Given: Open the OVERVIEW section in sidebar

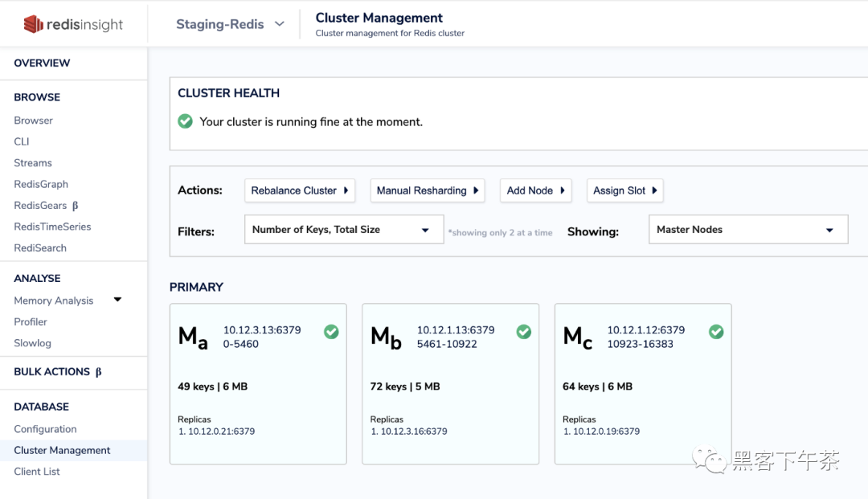Looking at the screenshot, I should coord(42,63).
